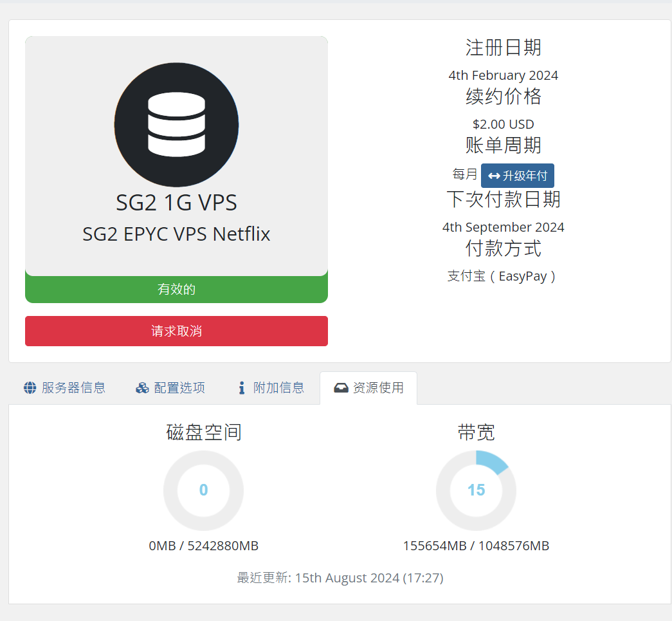Click the globe icon beside 服务器信息
Image resolution: width=672 pixels, height=621 pixels.
click(30, 387)
